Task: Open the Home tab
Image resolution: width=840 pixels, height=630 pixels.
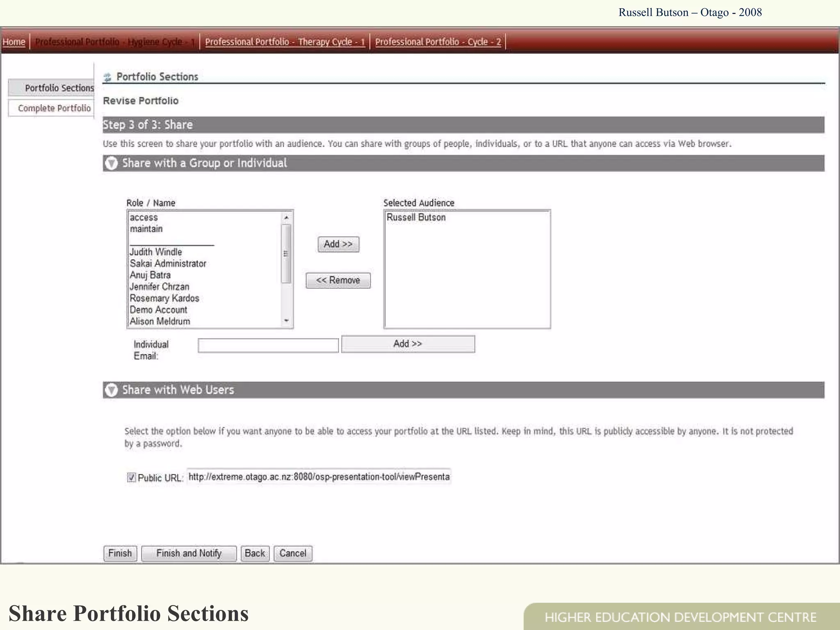Action: [x=14, y=42]
